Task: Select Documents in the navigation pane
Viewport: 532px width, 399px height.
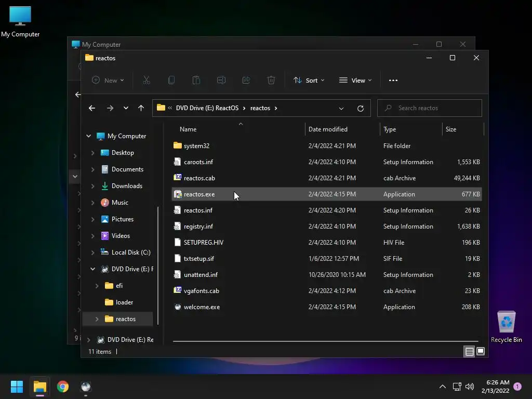Action: (127, 169)
